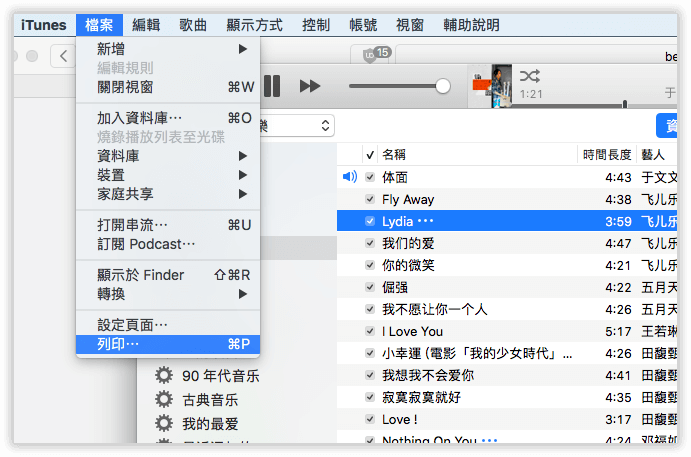The width and height of the screenshot is (691, 457).
Task: Uncheck the Lydia song checkbox
Action: 370,221
